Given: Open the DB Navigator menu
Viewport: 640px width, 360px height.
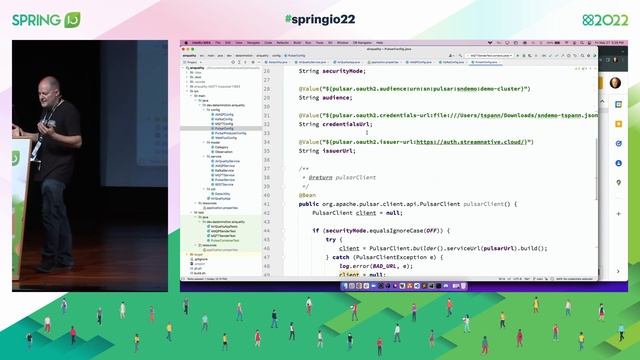Looking at the screenshot, I should 362,42.
